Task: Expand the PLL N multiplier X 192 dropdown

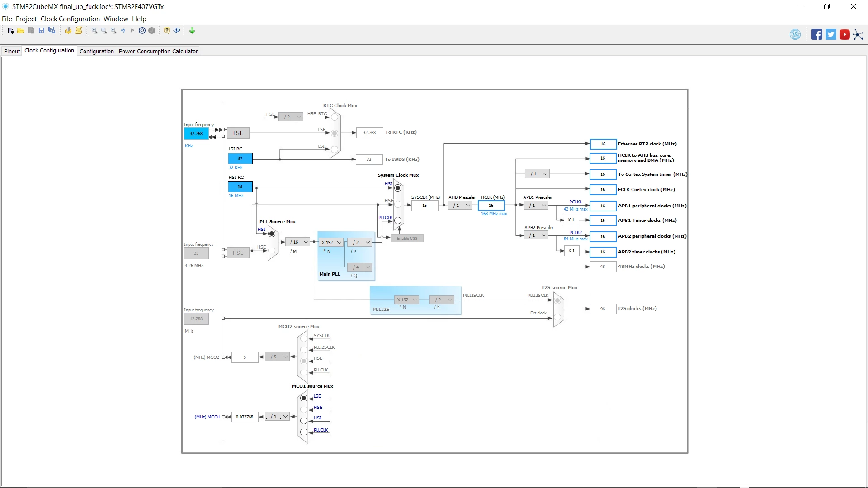Action: (x=331, y=243)
